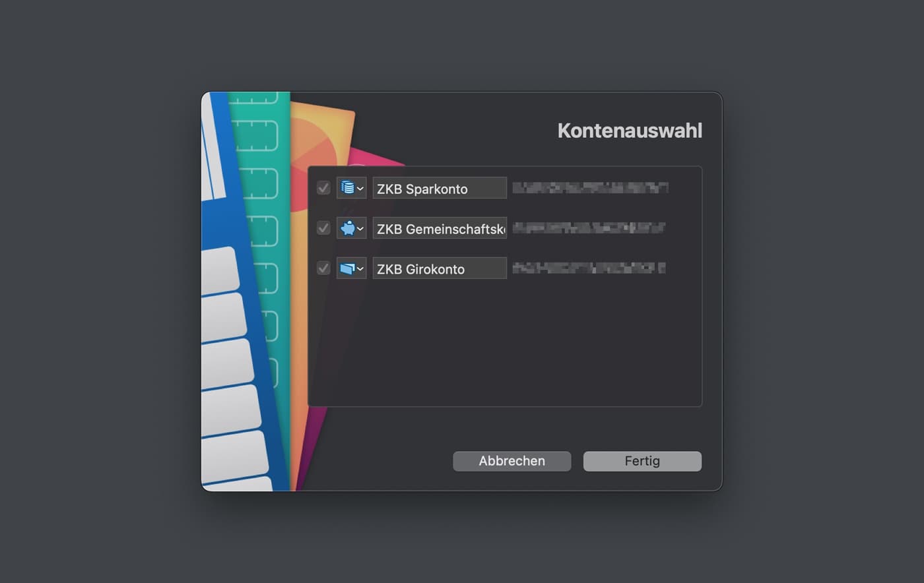Uncheck the ZKB Sparkonto account
The width and height of the screenshot is (924, 583).
click(323, 187)
